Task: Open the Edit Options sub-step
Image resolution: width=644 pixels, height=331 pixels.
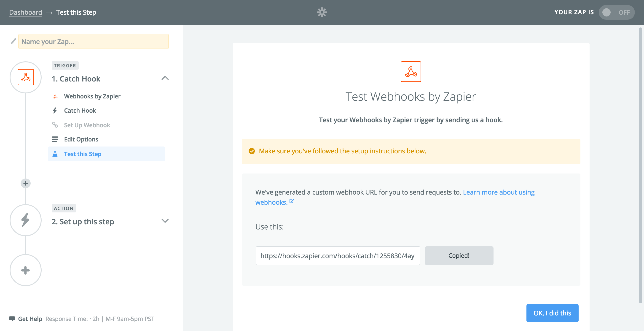Action: (x=81, y=139)
